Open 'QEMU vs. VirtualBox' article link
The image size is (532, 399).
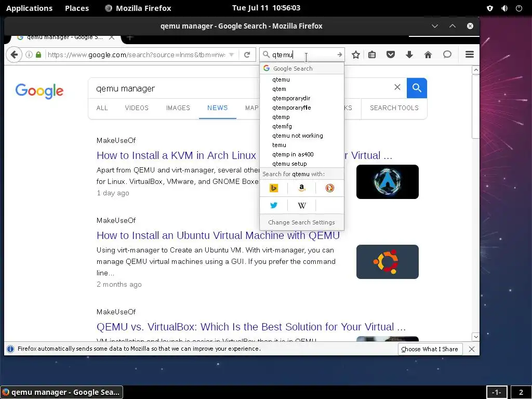click(251, 327)
